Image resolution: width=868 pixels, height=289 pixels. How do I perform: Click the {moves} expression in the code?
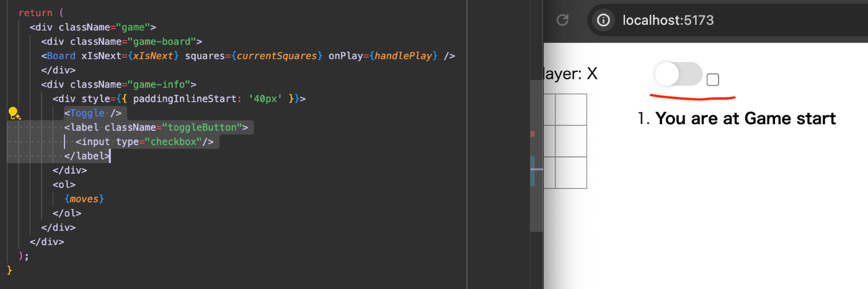click(x=84, y=198)
